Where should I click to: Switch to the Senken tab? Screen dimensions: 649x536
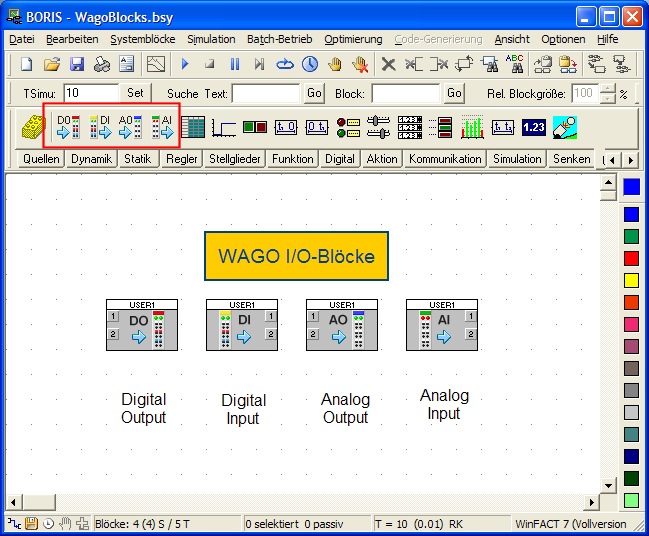click(x=572, y=159)
